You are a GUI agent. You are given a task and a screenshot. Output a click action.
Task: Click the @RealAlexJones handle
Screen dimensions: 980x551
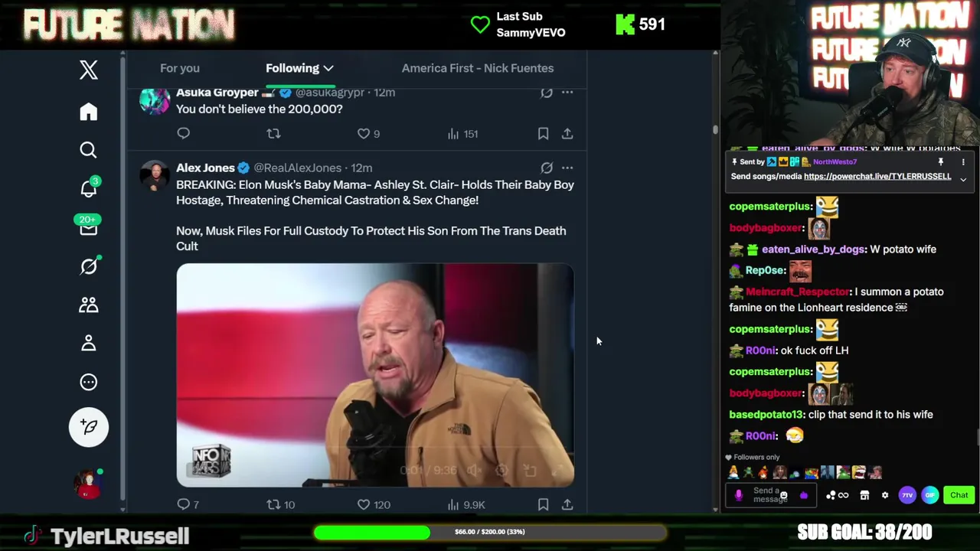coord(297,168)
